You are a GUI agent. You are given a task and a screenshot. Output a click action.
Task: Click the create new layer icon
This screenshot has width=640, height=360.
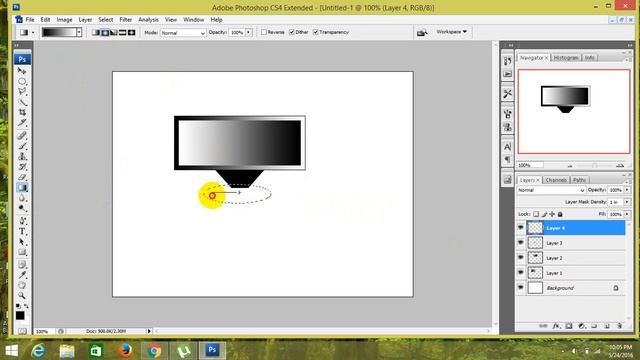point(607,326)
